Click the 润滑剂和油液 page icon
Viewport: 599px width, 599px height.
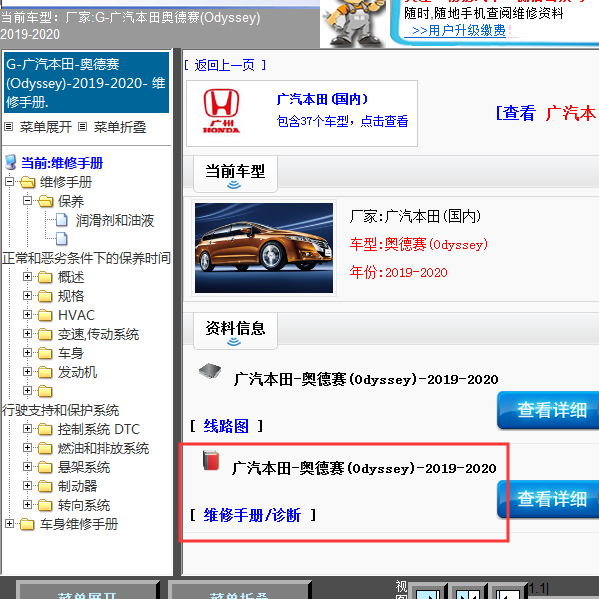tap(62, 220)
